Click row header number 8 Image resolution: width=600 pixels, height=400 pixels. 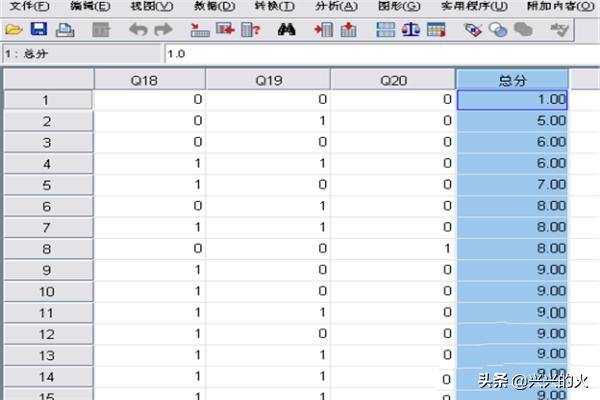point(44,247)
